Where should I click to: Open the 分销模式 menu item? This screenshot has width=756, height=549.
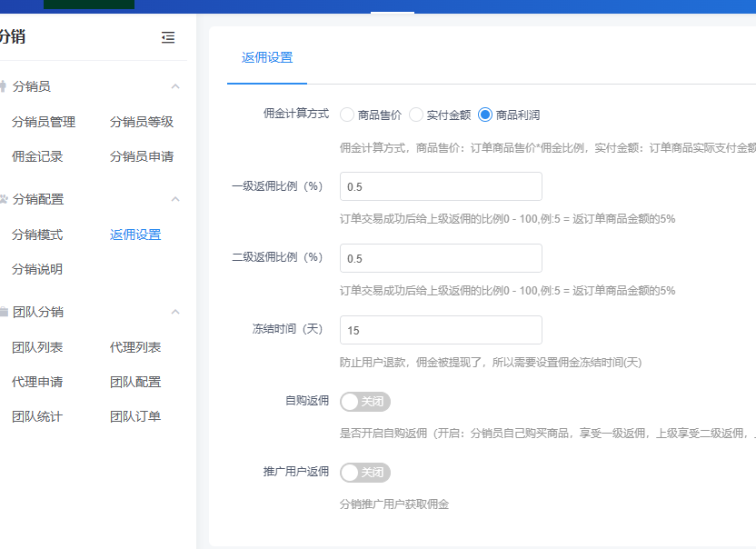37,235
